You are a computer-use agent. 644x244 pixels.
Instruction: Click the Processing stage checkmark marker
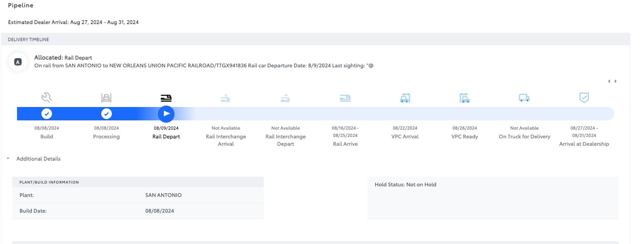106,113
